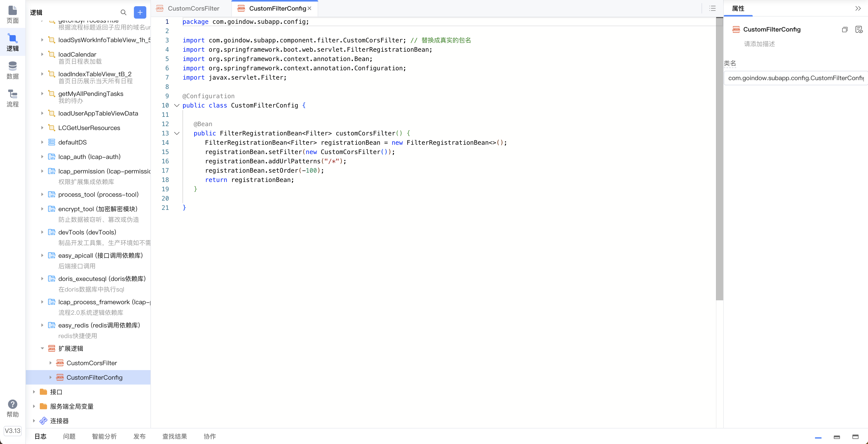This screenshot has height=444, width=868.
Task: Fold the class block at line 10
Action: point(177,105)
